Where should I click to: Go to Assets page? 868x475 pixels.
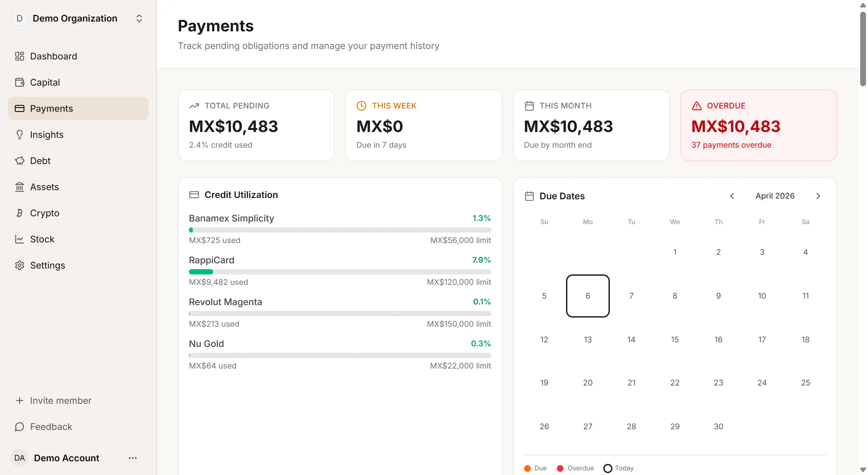(x=78, y=187)
